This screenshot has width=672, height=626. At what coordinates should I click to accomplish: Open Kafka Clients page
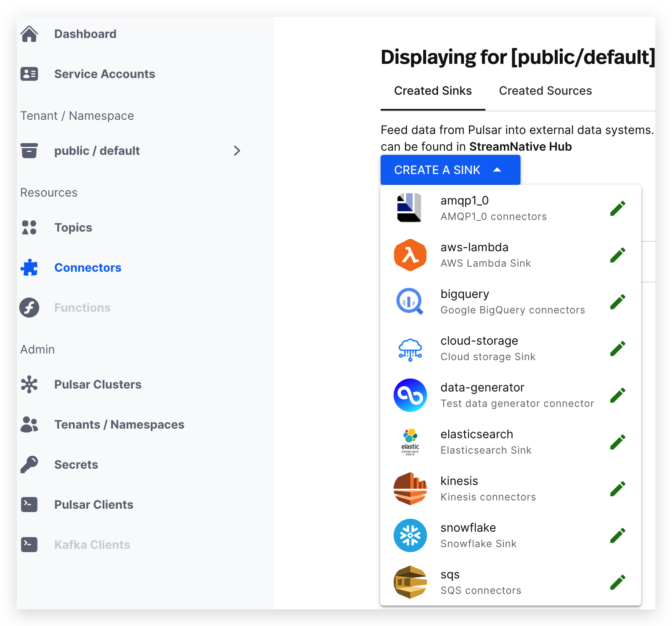92,545
